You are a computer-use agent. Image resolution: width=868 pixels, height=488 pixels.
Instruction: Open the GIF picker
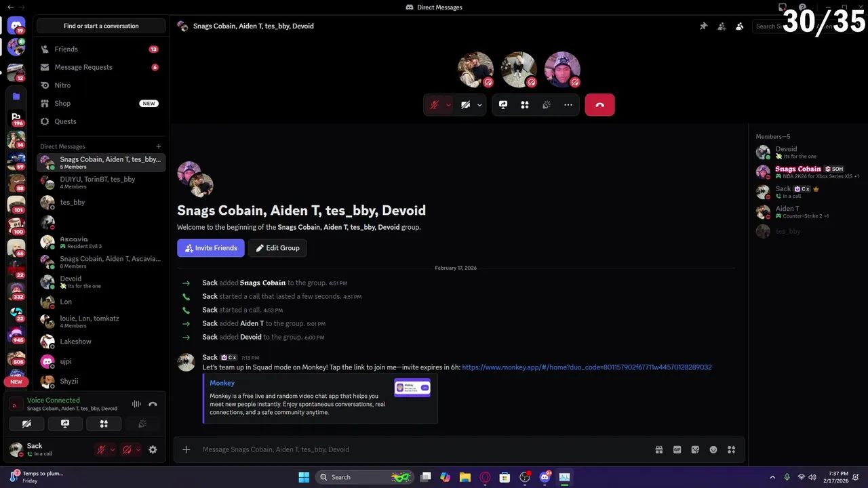coord(677,449)
